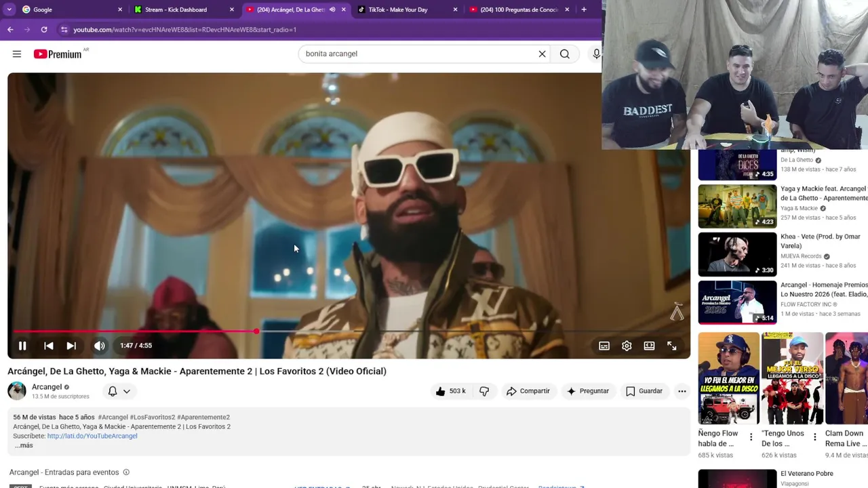Open lati.do/YouTubeArcangel subscribe link
Screen dimensions: 868x488
[92, 436]
